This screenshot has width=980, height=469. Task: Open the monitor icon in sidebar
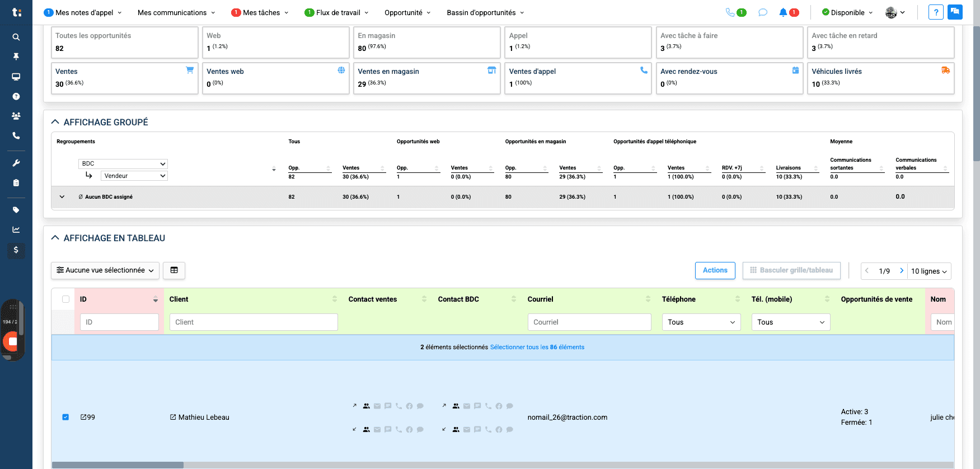[16, 77]
